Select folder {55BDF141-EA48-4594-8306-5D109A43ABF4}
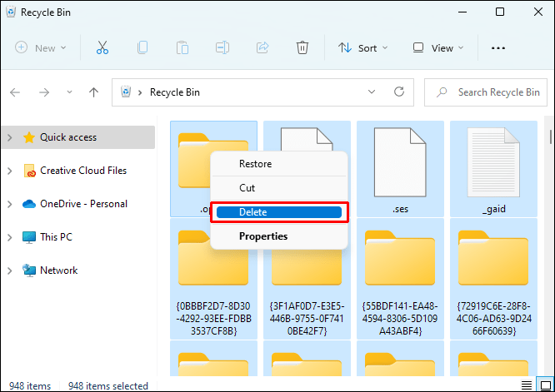Viewport: 555px width, 392px height. pos(400,279)
